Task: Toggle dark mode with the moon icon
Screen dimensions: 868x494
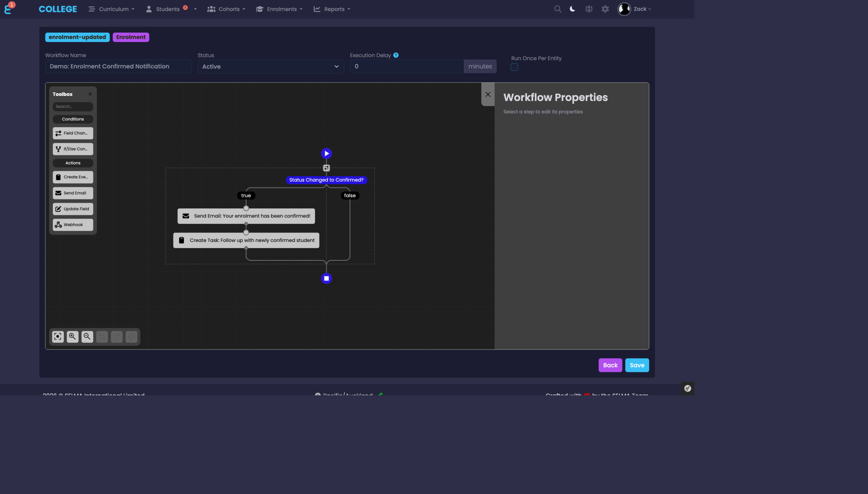Action: 572,9
